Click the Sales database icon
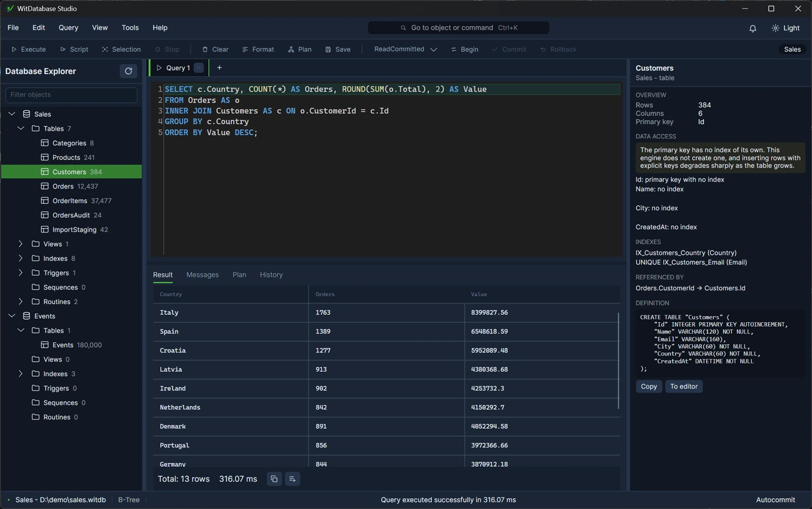 pyautogui.click(x=27, y=114)
